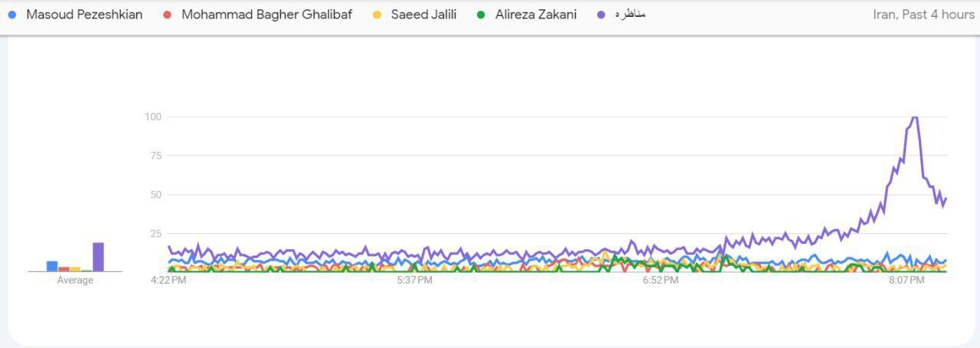980x348 pixels.
Task: Click the blue average bar
Action: coord(52,266)
